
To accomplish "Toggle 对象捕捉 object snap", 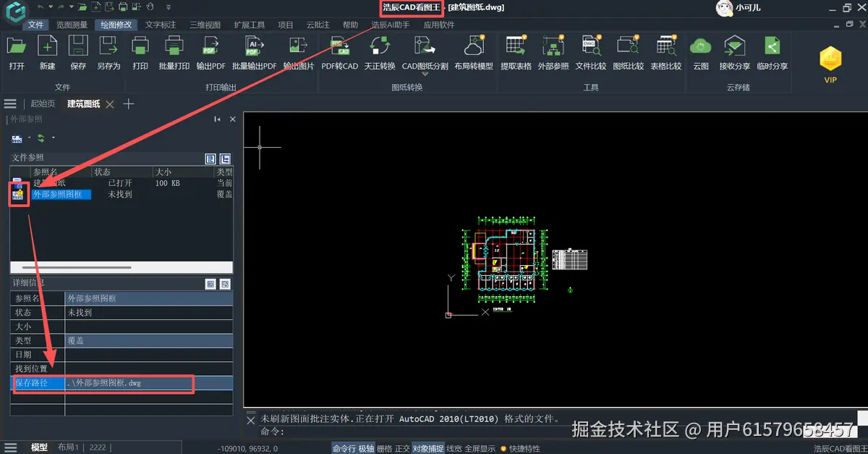I will (428, 448).
